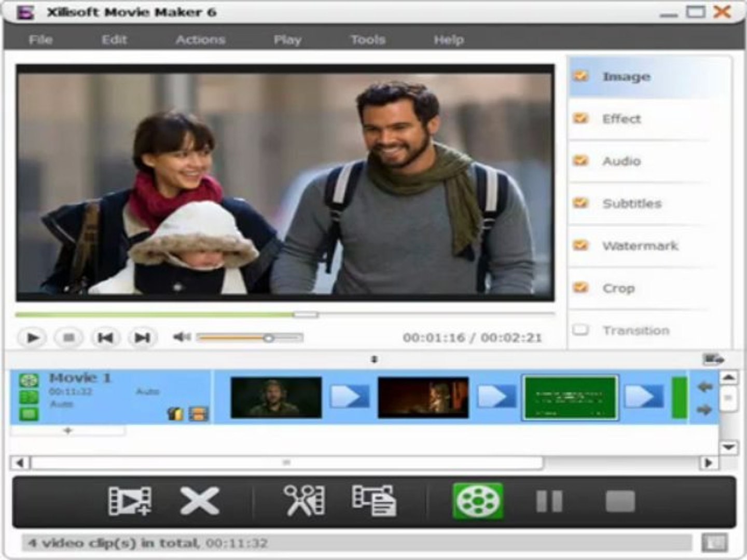Open the Play menu
Viewport: 747px width, 560px height.
[287, 40]
